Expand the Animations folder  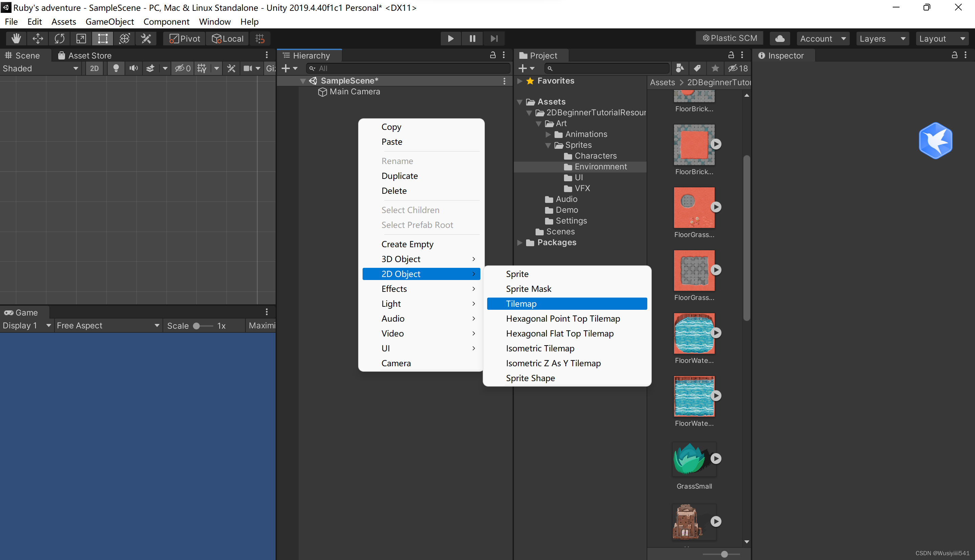(548, 134)
